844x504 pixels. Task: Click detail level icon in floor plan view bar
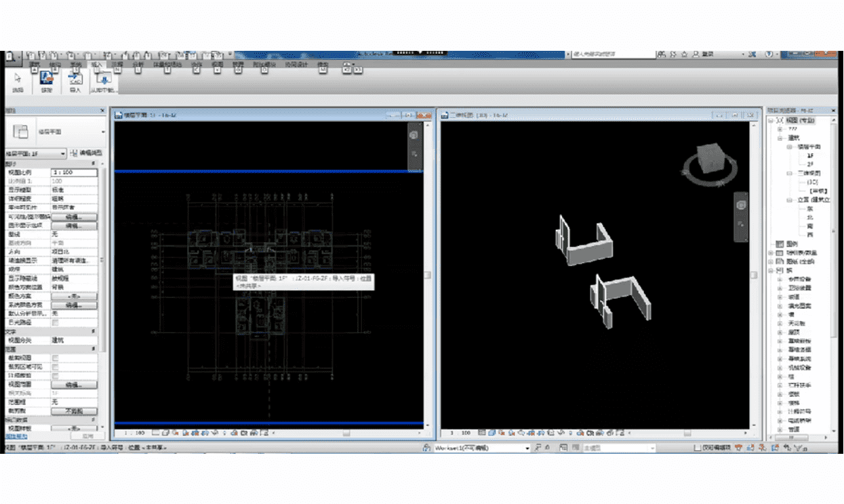pyautogui.click(x=157, y=432)
